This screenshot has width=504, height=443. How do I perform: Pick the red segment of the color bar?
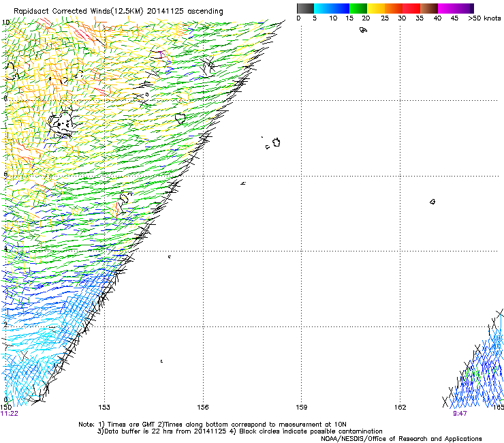click(x=411, y=8)
